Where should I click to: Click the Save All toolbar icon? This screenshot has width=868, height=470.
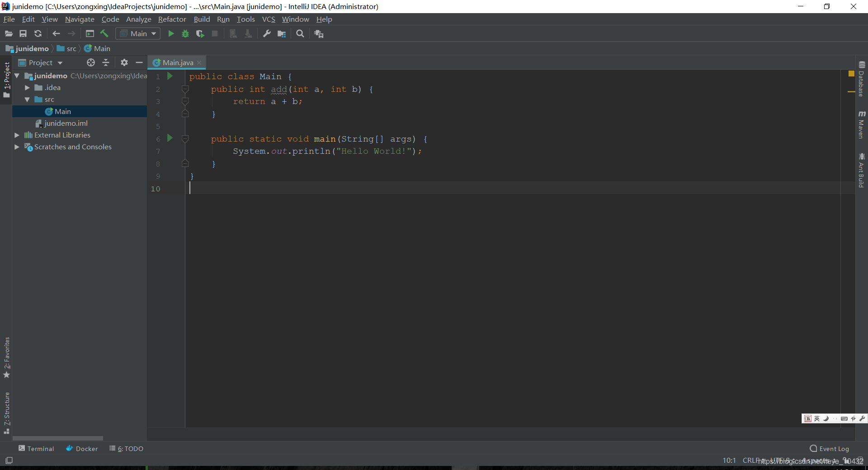pyautogui.click(x=23, y=34)
